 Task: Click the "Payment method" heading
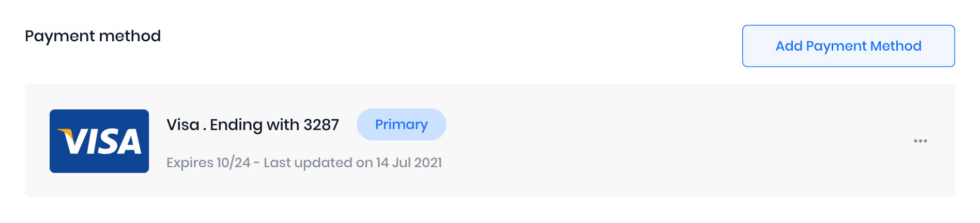pyautogui.click(x=93, y=36)
